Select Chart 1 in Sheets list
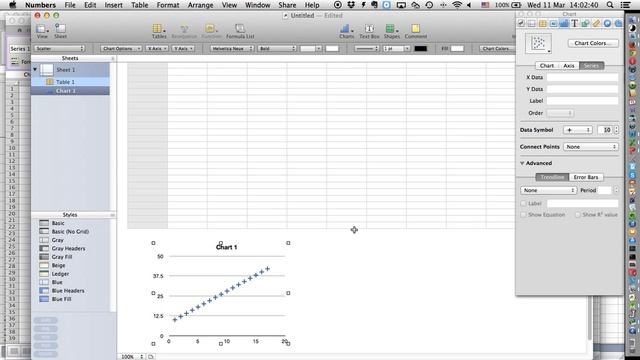This screenshot has height=360, width=640. (70, 91)
